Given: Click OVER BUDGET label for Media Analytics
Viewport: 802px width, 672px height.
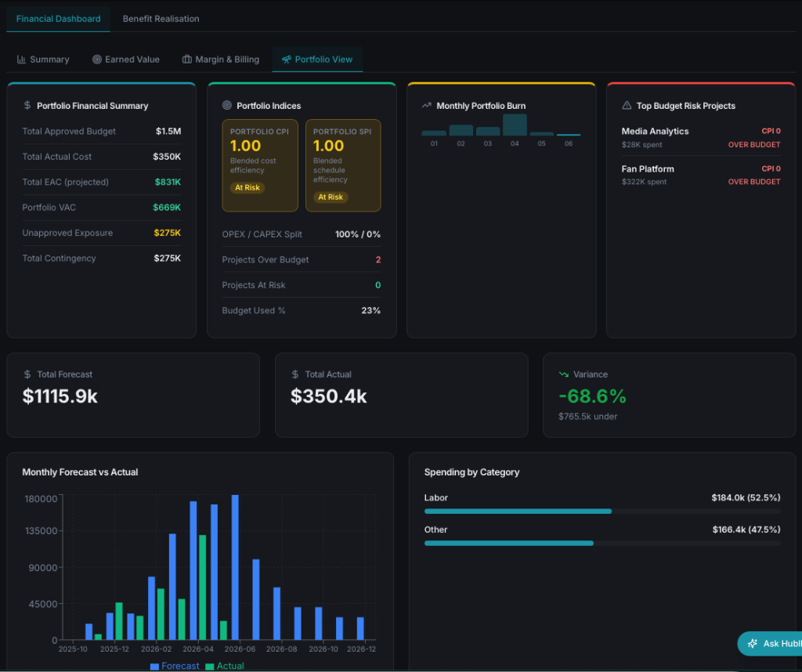Looking at the screenshot, I should click(754, 145).
